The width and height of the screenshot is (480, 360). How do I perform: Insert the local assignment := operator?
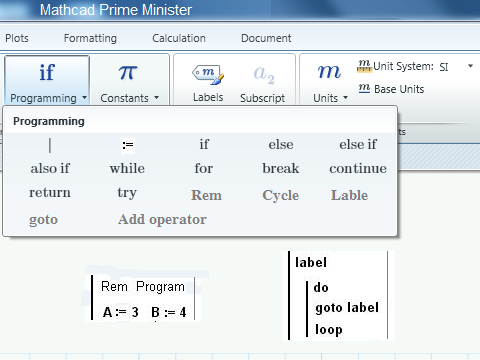(128, 145)
